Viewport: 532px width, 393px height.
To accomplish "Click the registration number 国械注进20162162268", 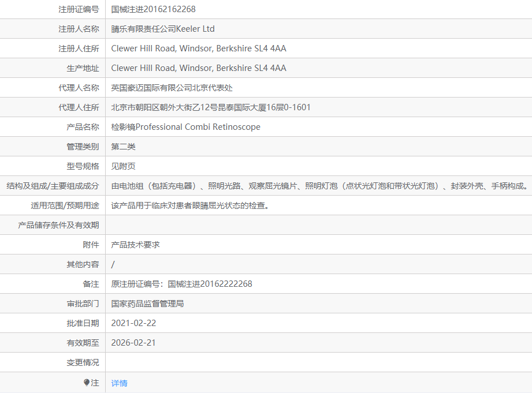I will pyautogui.click(x=153, y=9).
